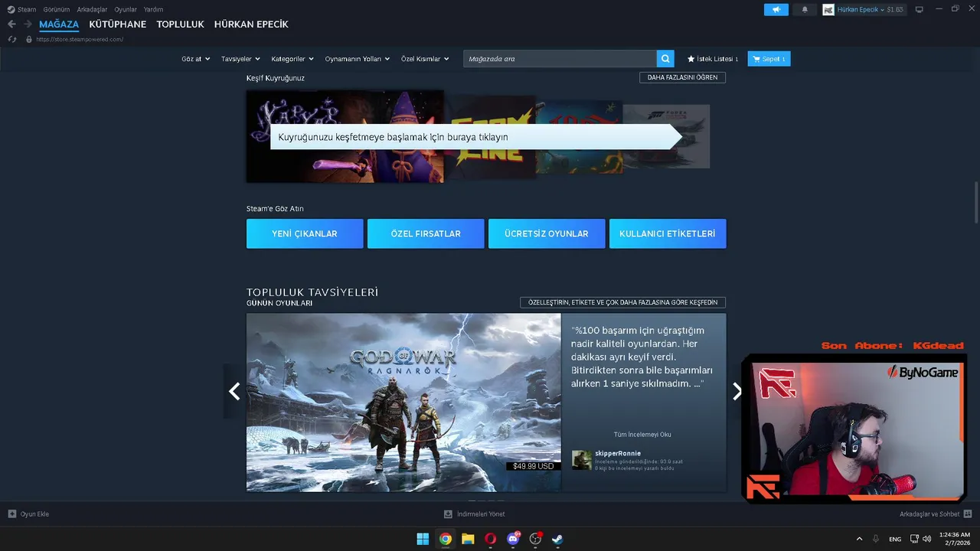The image size is (980, 551).
Task: Open the Yardım menu
Action: tap(153, 9)
